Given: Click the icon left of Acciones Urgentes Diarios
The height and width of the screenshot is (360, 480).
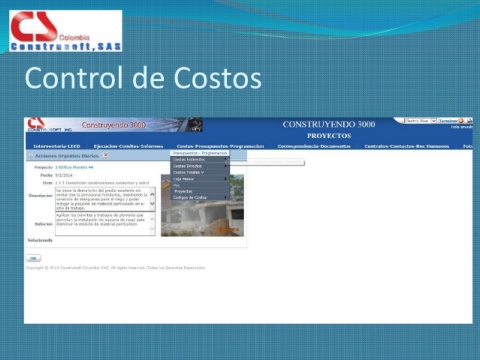Looking at the screenshot, I should tap(31, 156).
